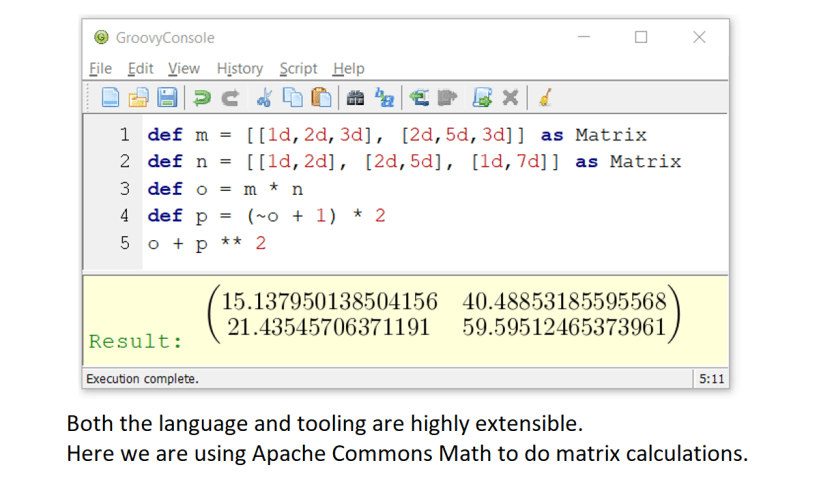The width and height of the screenshot is (819, 491).
Task: Open the File menu
Action: (x=100, y=68)
